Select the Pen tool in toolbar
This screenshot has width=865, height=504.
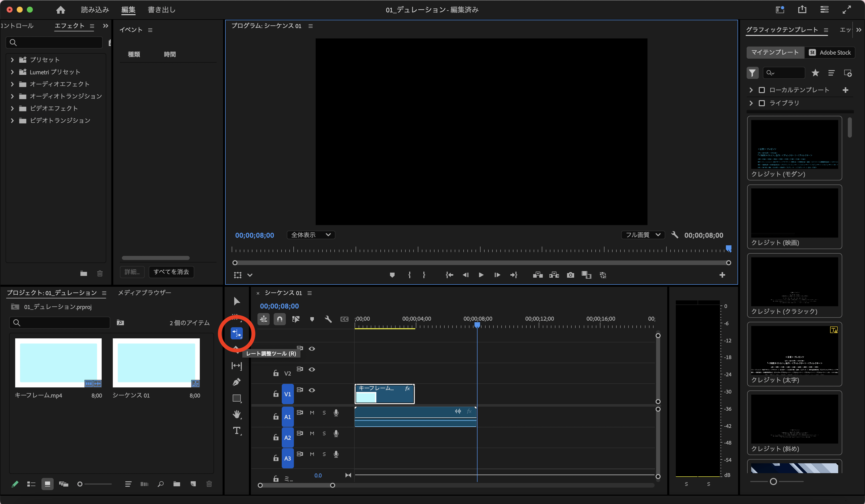[236, 382]
